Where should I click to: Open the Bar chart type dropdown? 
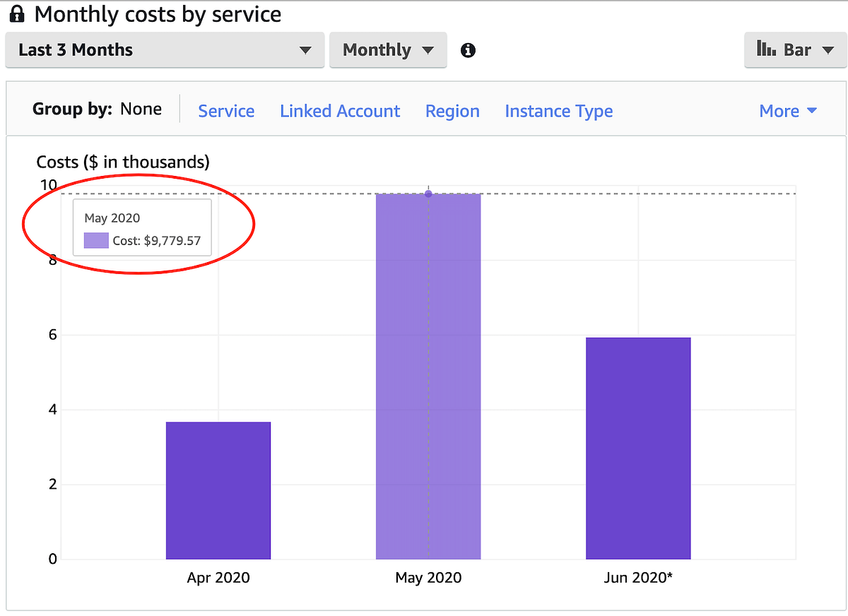(x=796, y=49)
